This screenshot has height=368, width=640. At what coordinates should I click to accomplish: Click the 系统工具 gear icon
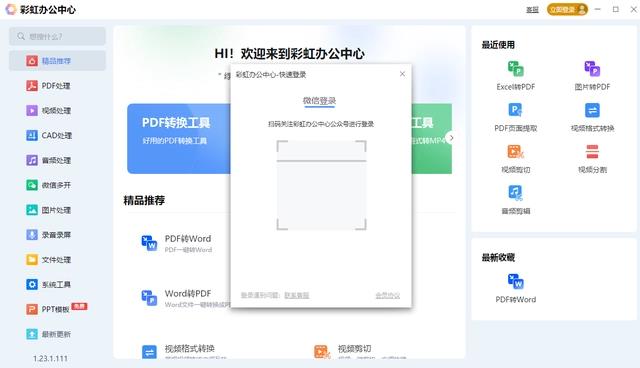pyautogui.click(x=32, y=284)
